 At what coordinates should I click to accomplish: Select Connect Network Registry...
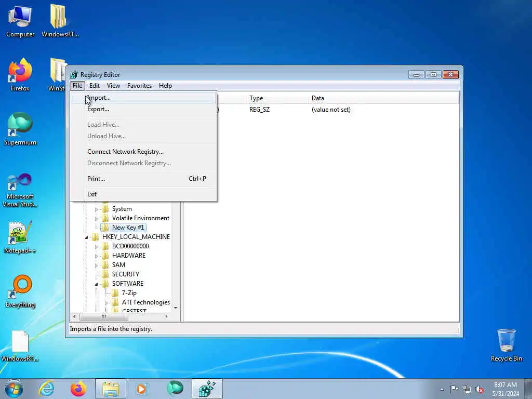(143, 152)
